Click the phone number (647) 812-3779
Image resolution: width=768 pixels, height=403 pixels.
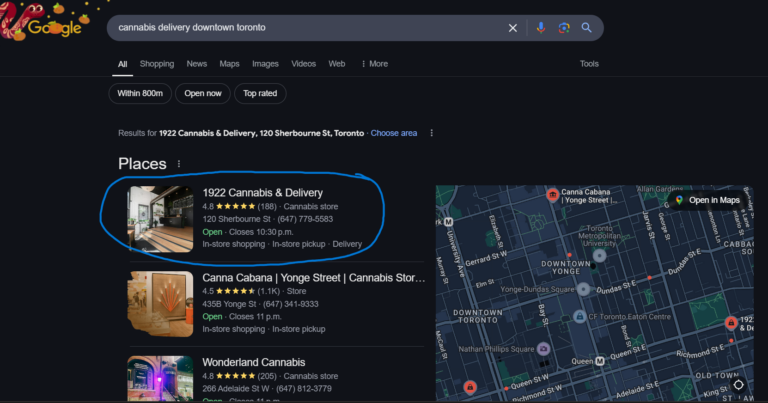pyautogui.click(x=304, y=389)
